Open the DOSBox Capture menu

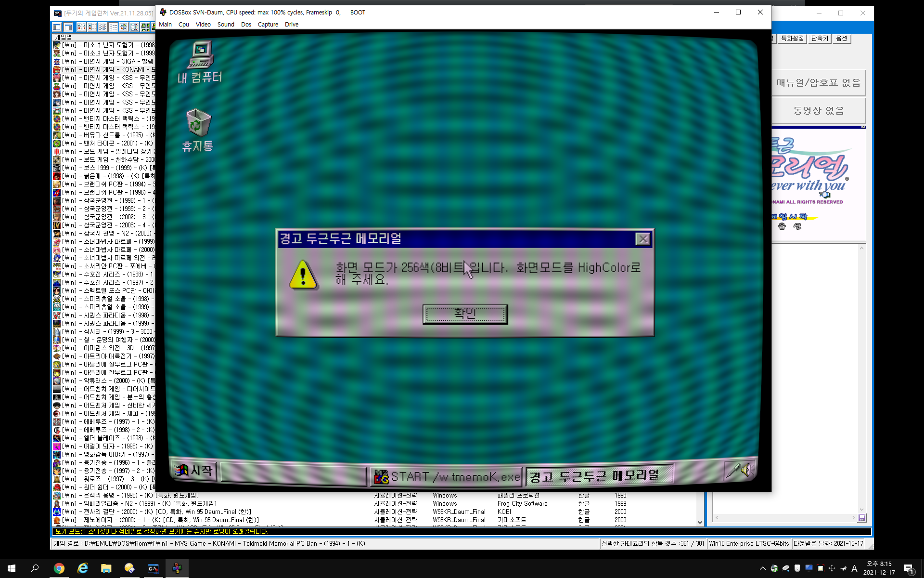(x=268, y=25)
